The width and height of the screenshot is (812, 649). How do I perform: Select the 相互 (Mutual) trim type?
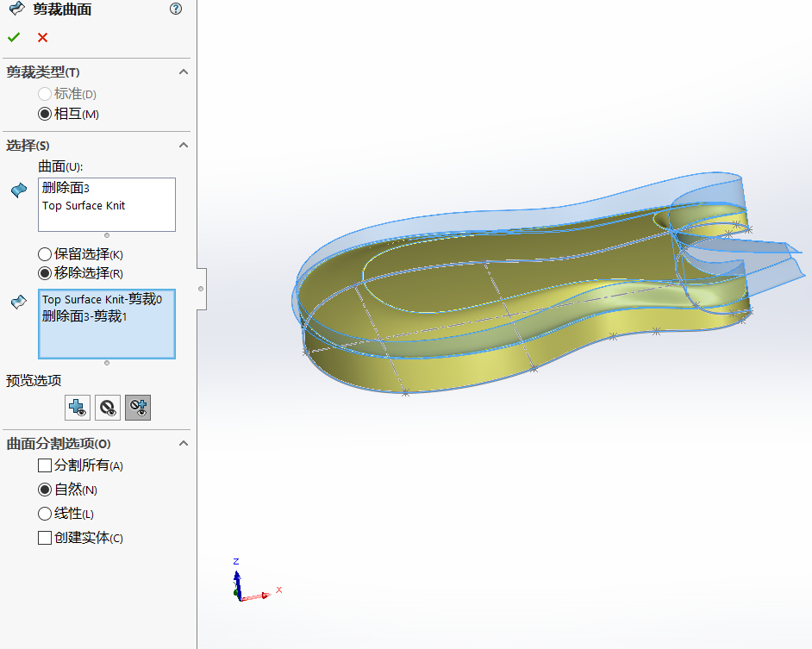coord(45,114)
